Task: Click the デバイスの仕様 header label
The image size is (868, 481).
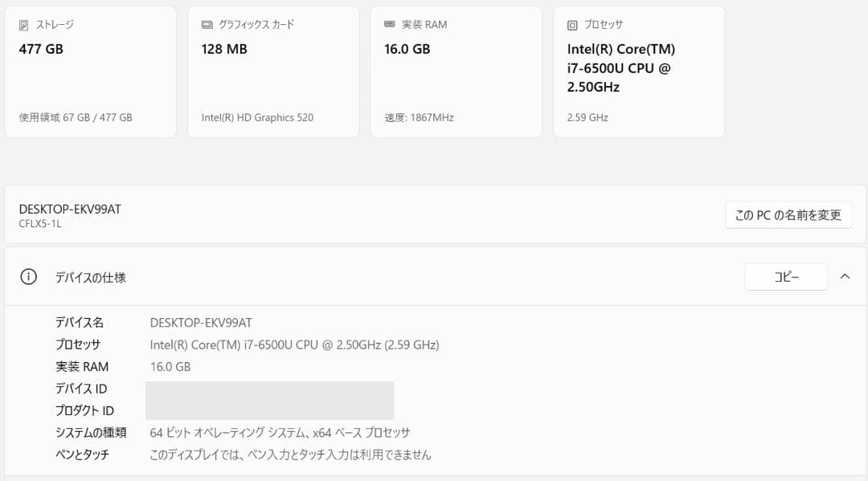Action: 90,277
